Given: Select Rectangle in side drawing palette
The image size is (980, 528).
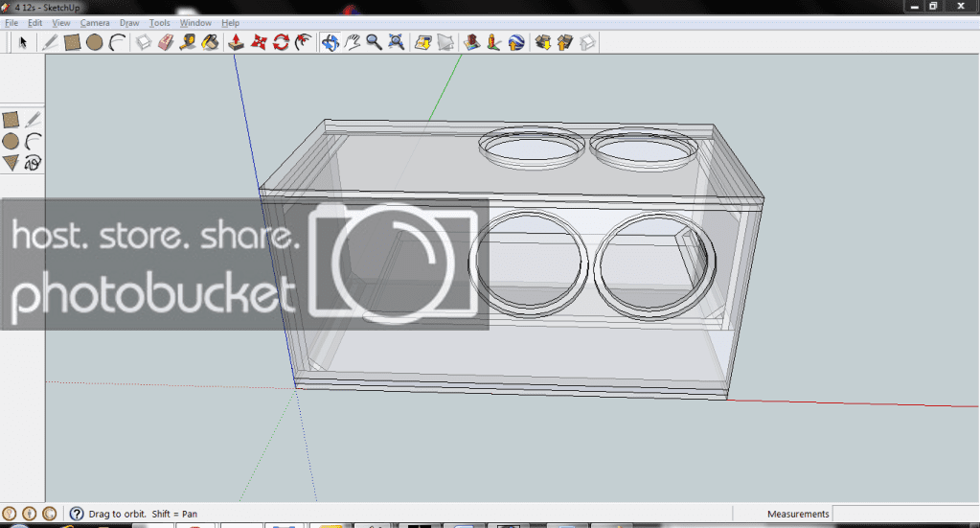Looking at the screenshot, I should tap(11, 120).
